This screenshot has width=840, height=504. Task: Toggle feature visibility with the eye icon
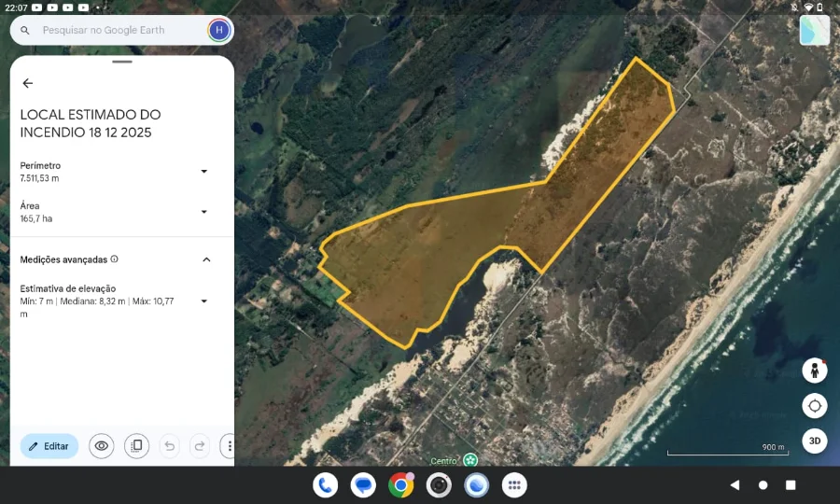point(101,446)
